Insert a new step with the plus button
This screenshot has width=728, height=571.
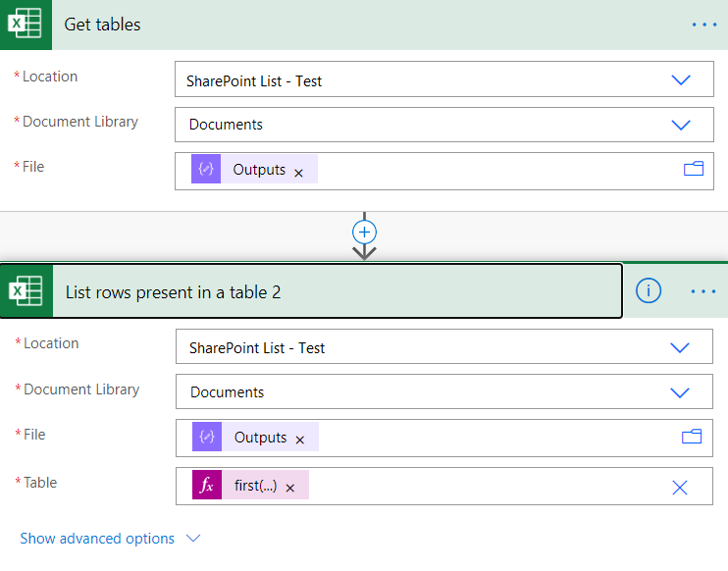(364, 233)
